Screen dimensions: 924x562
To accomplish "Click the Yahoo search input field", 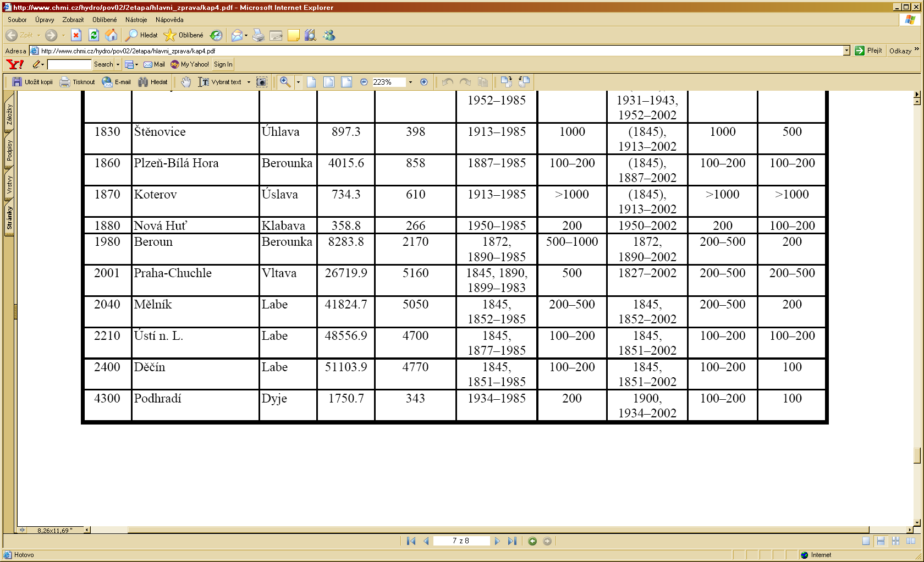I will pyautogui.click(x=69, y=64).
